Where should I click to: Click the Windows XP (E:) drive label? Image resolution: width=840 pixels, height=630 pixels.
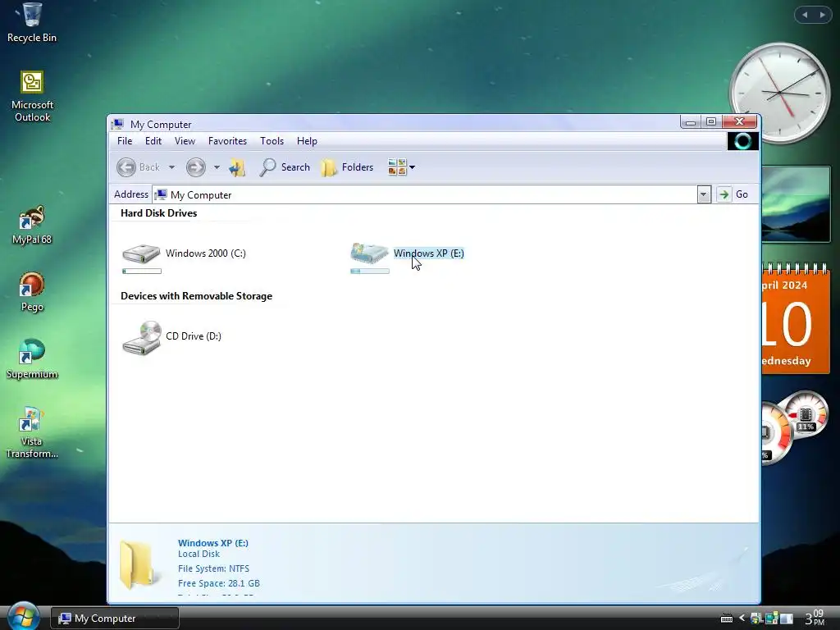click(428, 253)
